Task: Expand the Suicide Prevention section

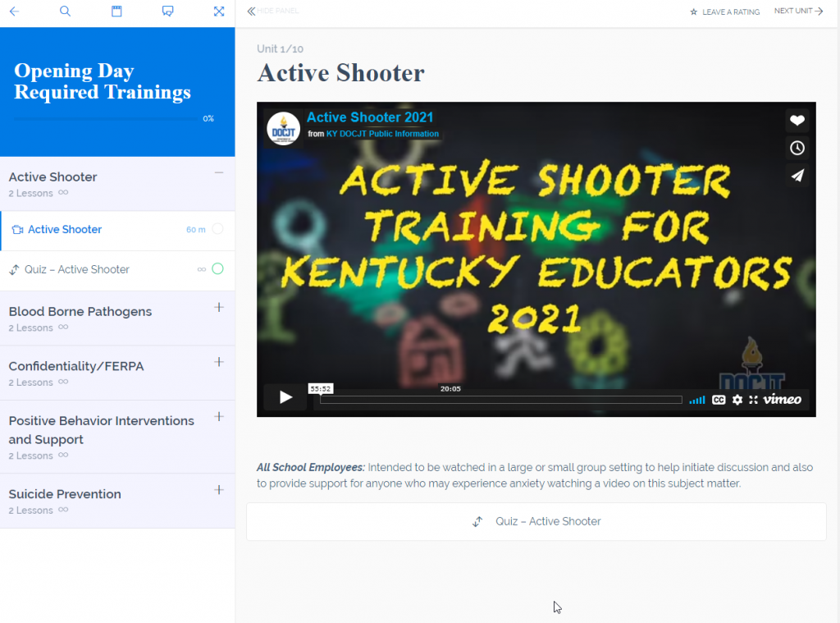Action: 219,490
